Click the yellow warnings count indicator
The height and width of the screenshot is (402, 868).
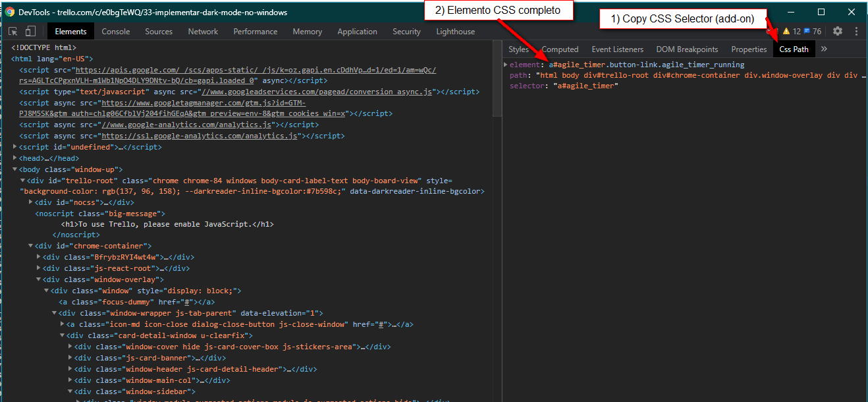[x=792, y=32]
